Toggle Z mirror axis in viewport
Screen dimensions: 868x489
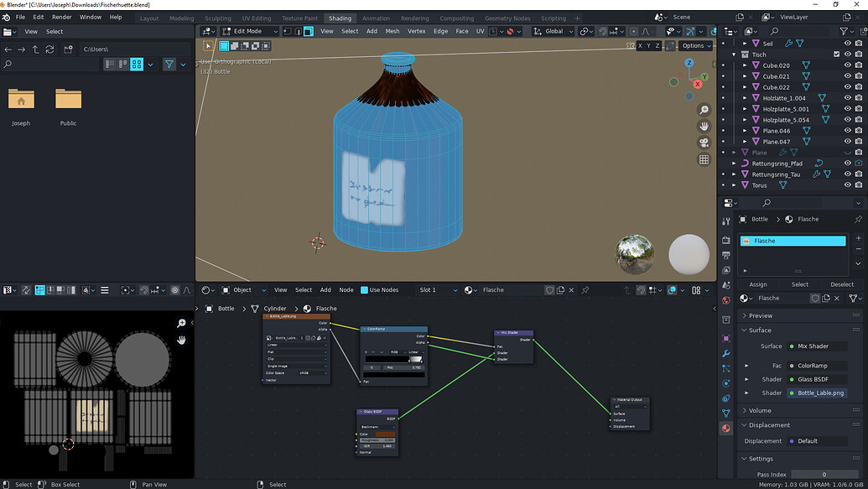coord(657,46)
